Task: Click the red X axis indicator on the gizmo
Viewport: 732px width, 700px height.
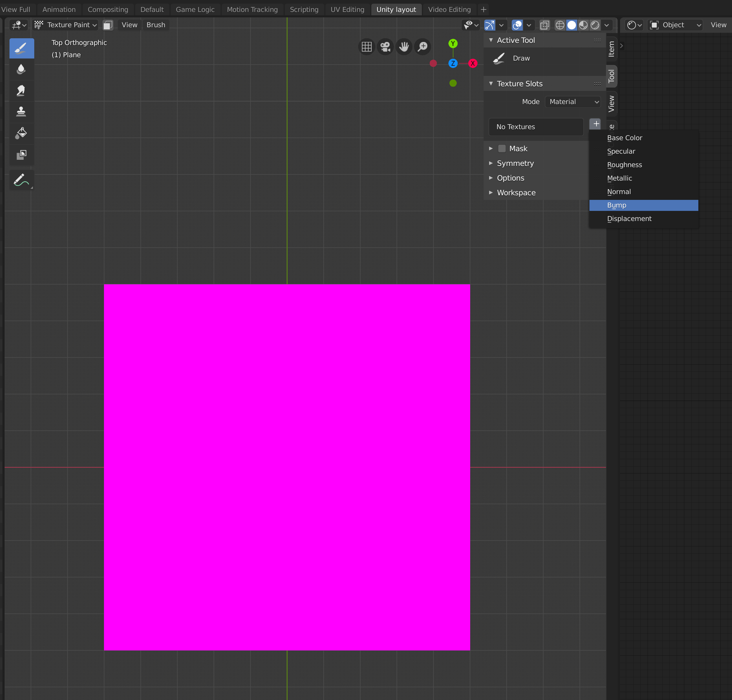Action: tap(473, 63)
